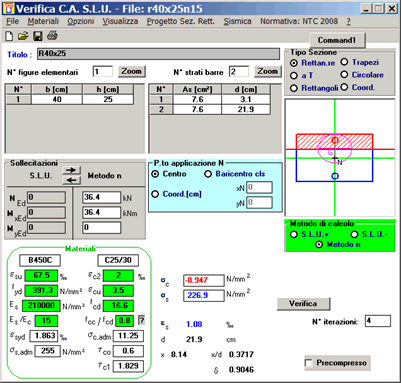Open the Opzioni menu
This screenshot has width=402, height=383.
pos(81,21)
